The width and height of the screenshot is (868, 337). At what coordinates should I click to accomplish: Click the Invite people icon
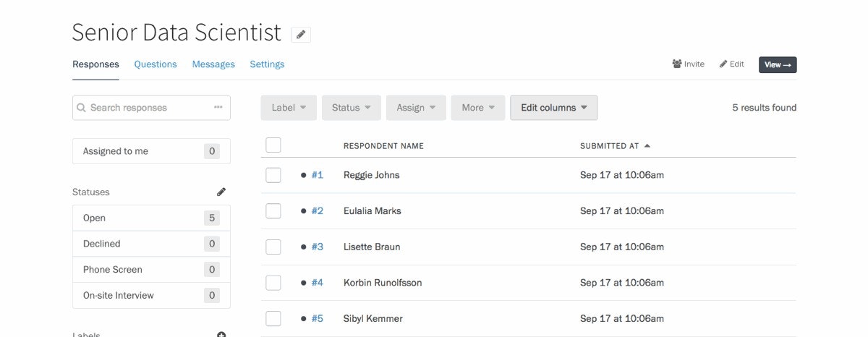pos(677,64)
